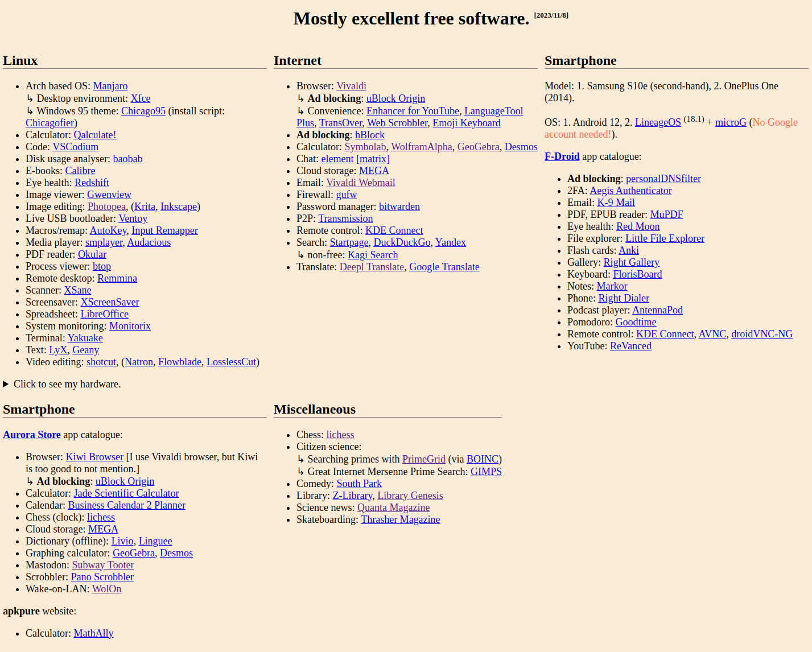Screen dimensions: 812x652
Task: Visit the Little File Explorer link
Action: click(665, 238)
